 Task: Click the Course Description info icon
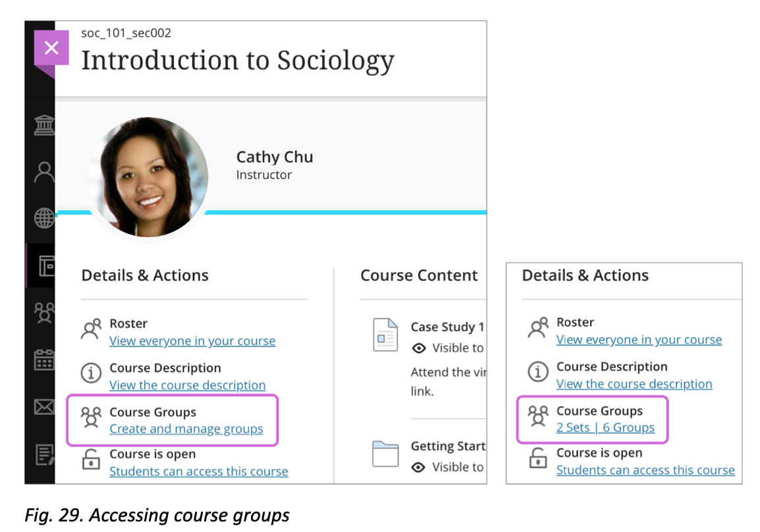91,373
